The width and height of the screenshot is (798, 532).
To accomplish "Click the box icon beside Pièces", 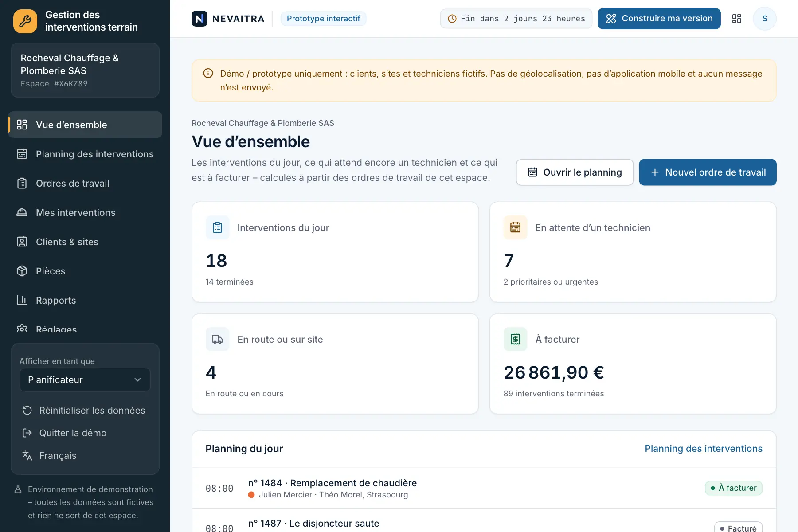I will pyautogui.click(x=22, y=271).
